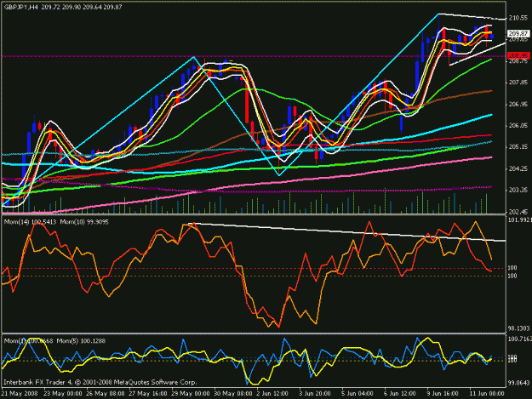Click the Mom(14) 100.5413 indicator label

coord(30,222)
